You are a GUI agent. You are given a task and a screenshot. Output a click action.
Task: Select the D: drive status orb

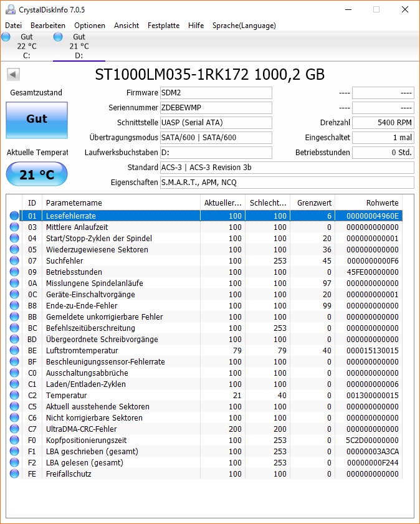point(58,37)
